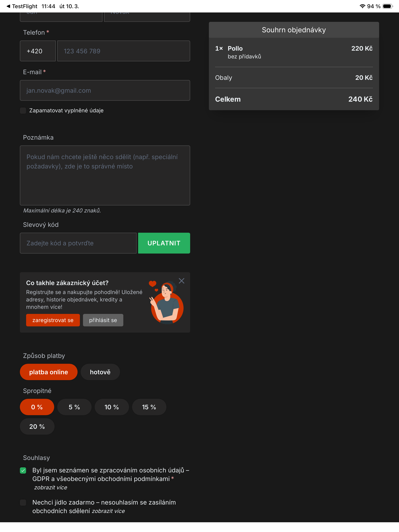Tap the customer account illustration
Screen dimensions: 399x532
click(x=166, y=302)
